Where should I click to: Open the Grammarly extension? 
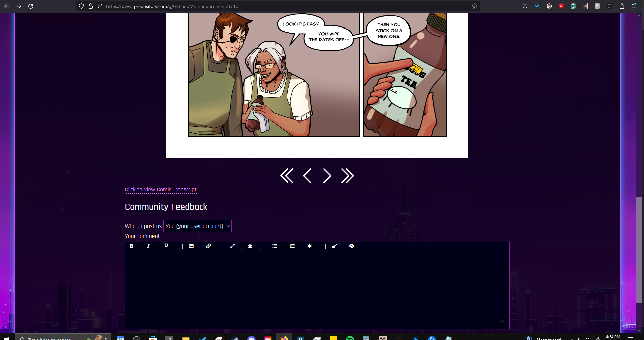[x=573, y=6]
